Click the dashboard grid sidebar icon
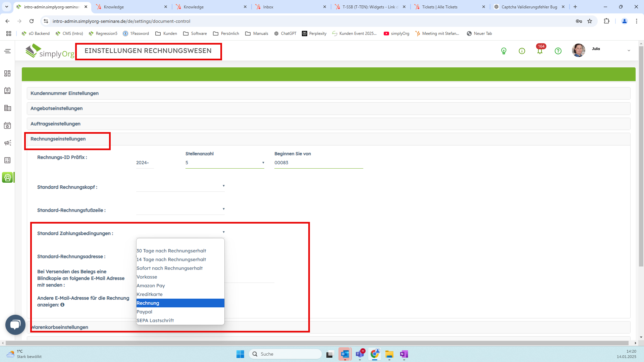 pos(7,73)
